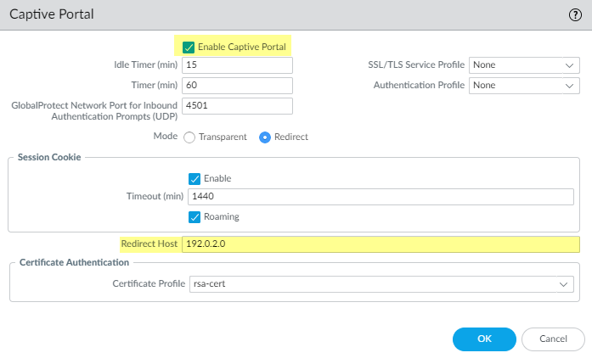Click the GlobalProtect Network Port field

click(237, 105)
